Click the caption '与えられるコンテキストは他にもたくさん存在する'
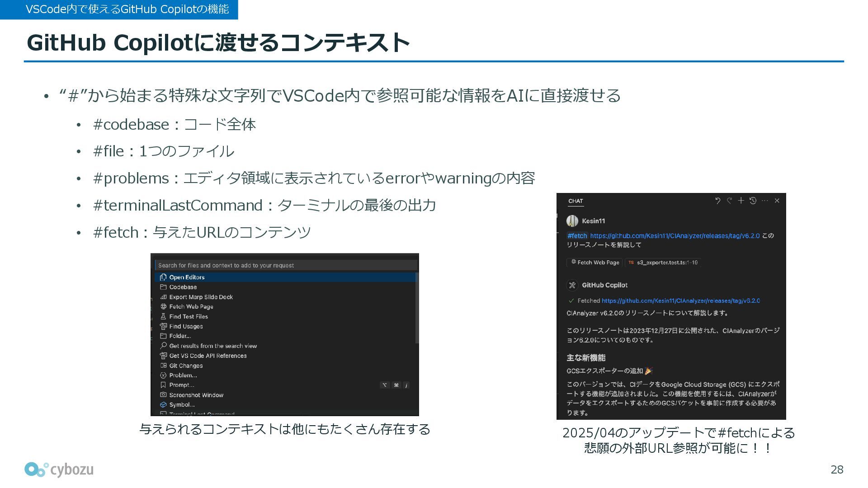The width and height of the screenshot is (868, 488). pos(285,429)
